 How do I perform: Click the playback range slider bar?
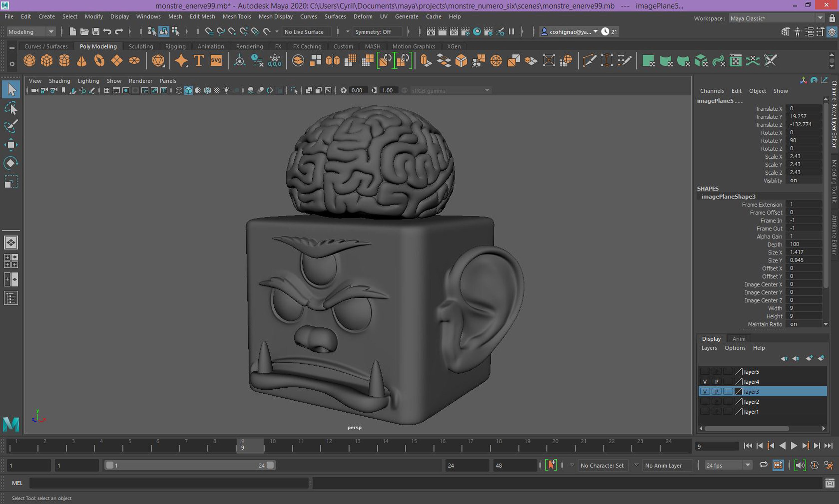(x=190, y=466)
